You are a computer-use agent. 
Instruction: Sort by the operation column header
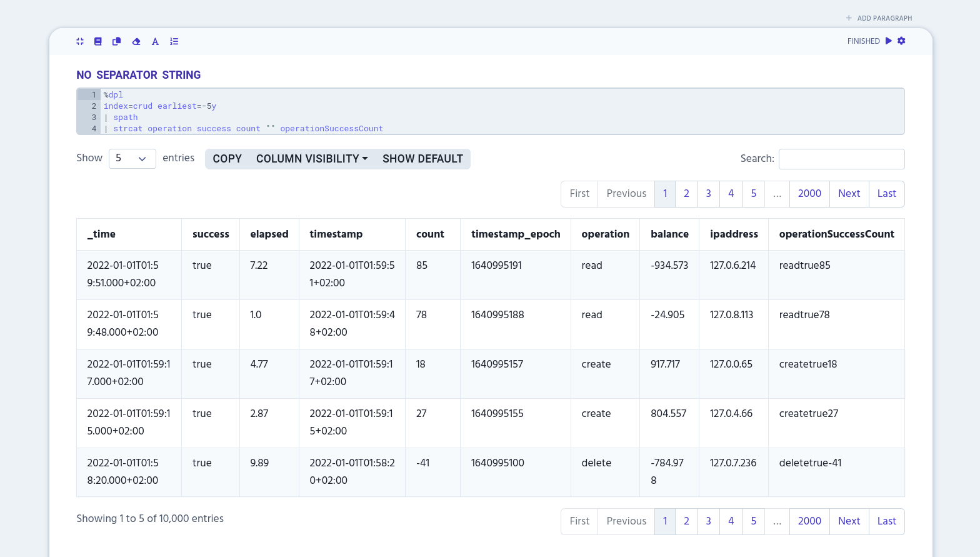click(x=606, y=234)
